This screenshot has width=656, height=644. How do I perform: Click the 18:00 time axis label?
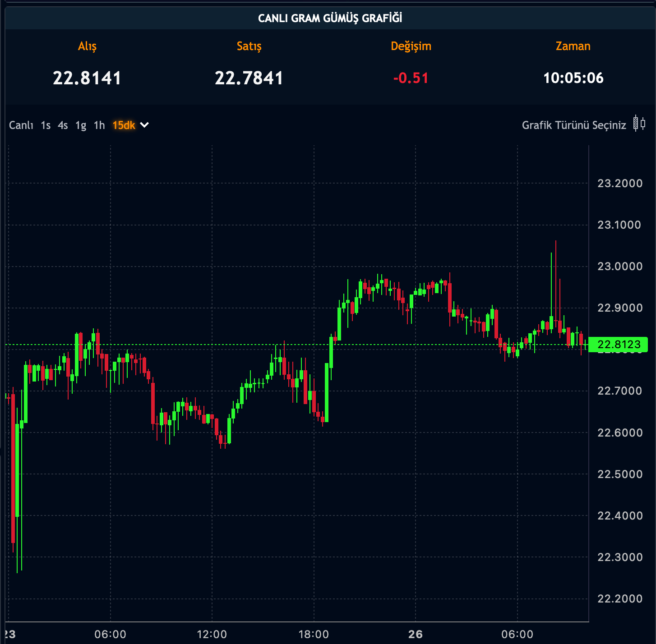click(x=314, y=635)
